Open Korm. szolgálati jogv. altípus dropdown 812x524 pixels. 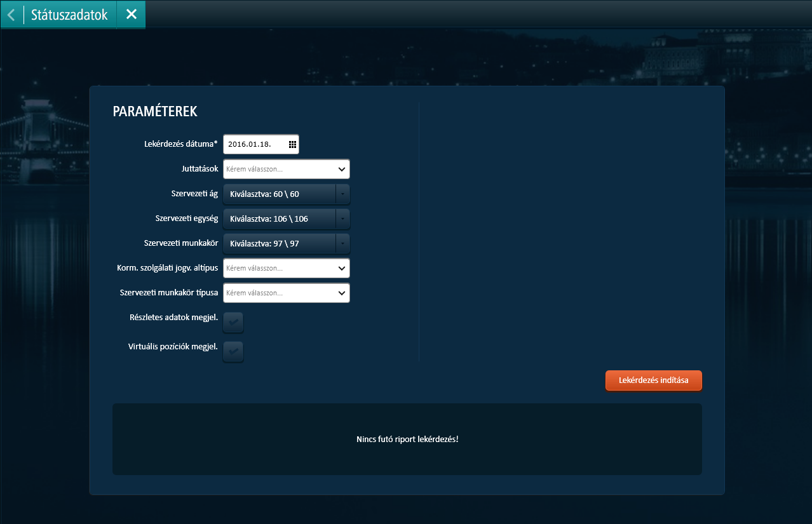click(x=278, y=268)
